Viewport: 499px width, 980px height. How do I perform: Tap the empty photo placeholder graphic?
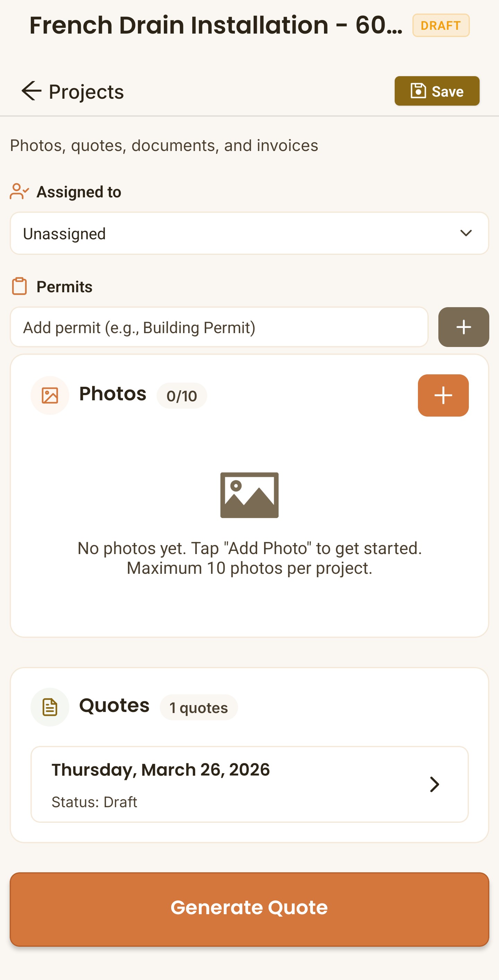[x=249, y=496]
